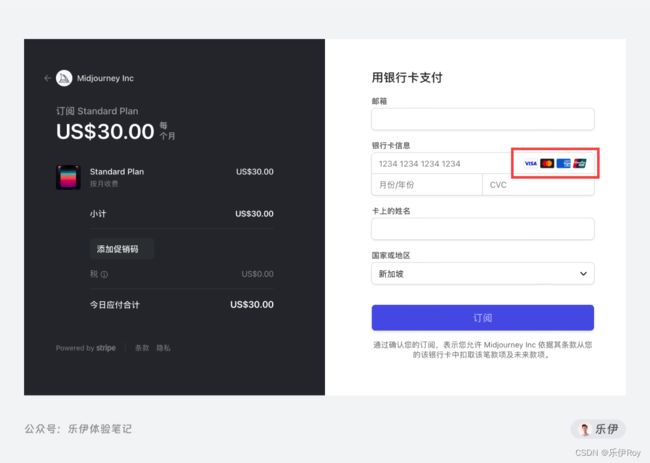Focus the card number field 1234 1234 1234 1234

coord(483,163)
